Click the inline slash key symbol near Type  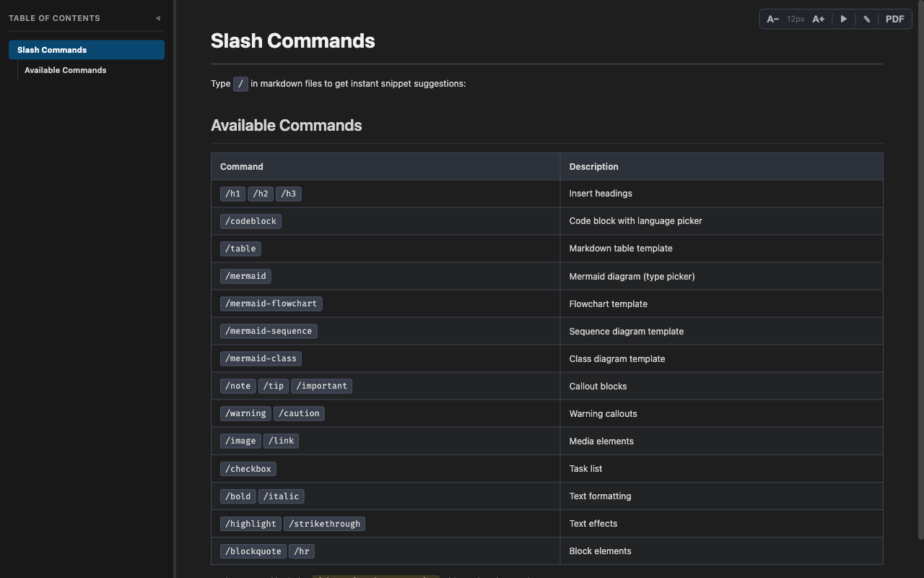coord(240,84)
